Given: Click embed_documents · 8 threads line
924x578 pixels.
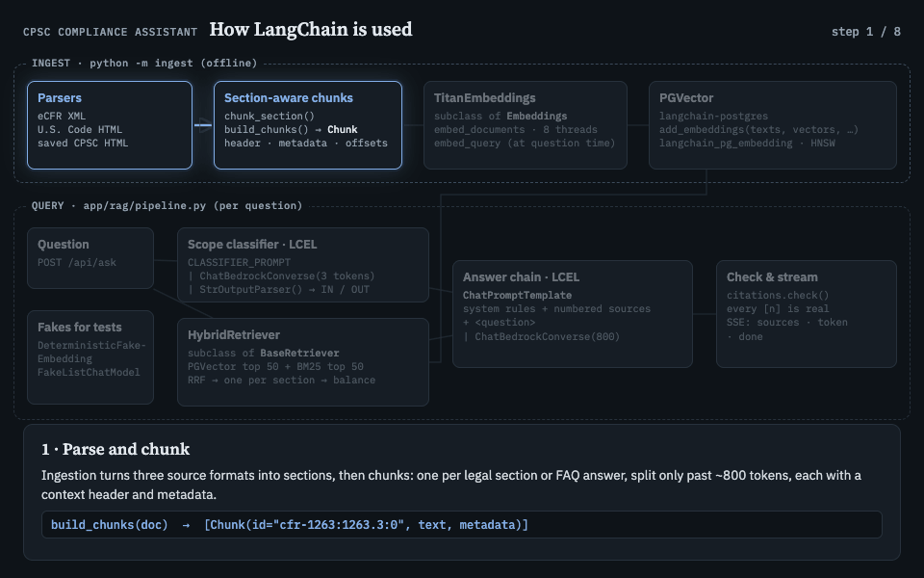Looking at the screenshot, I should point(516,130).
